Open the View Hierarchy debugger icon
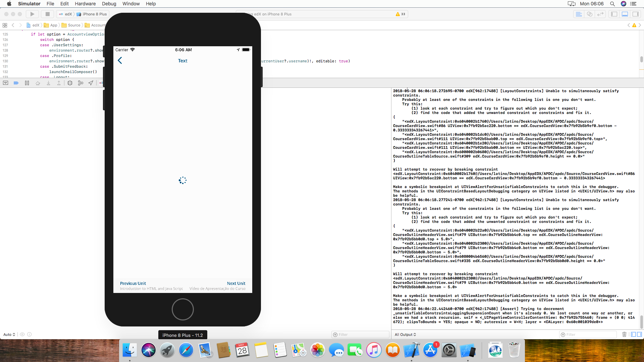The width and height of the screenshot is (644, 362). coord(70,83)
